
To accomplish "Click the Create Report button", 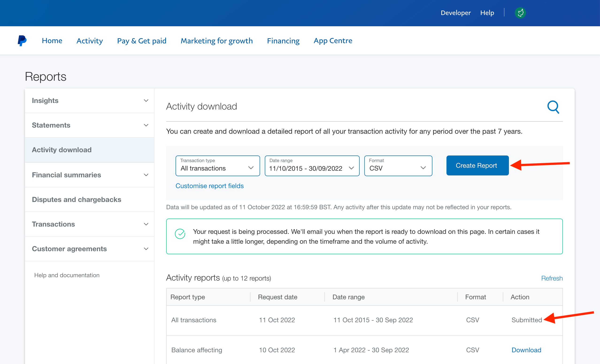I will [477, 165].
